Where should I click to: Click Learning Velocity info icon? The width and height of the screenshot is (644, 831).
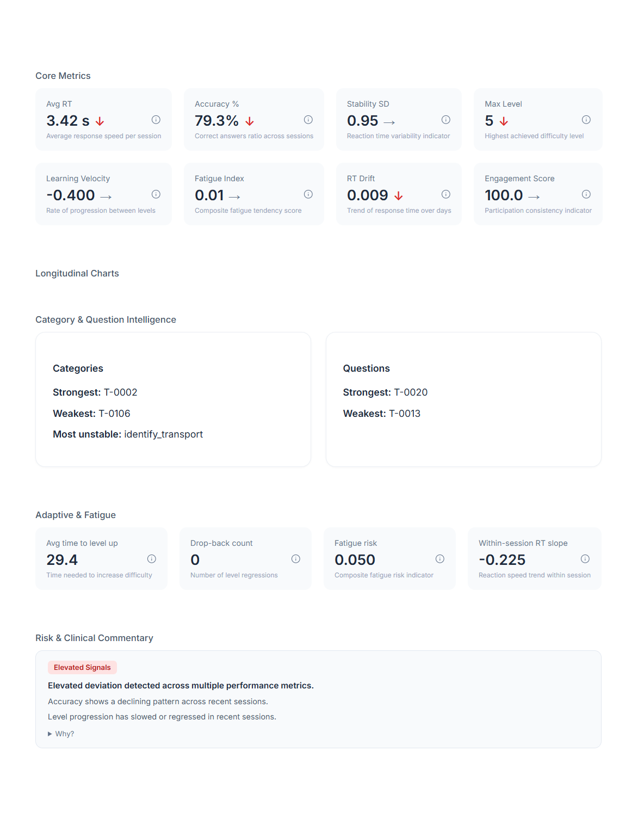[156, 194]
